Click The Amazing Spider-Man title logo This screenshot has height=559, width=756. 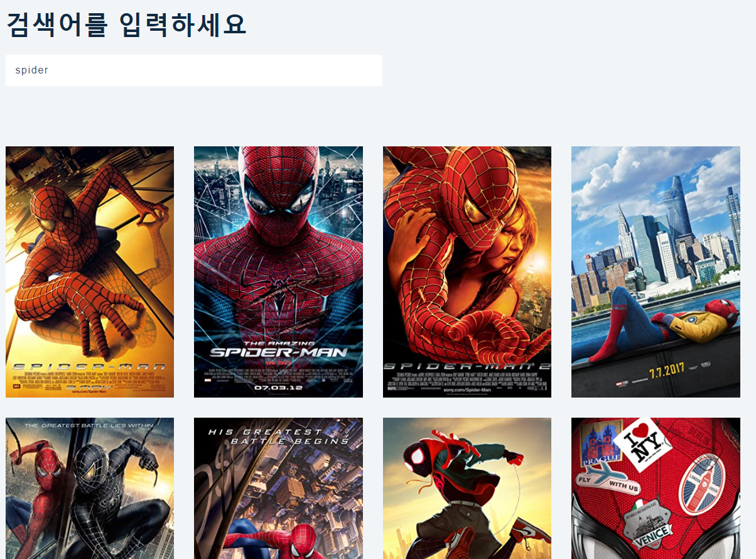(x=278, y=350)
